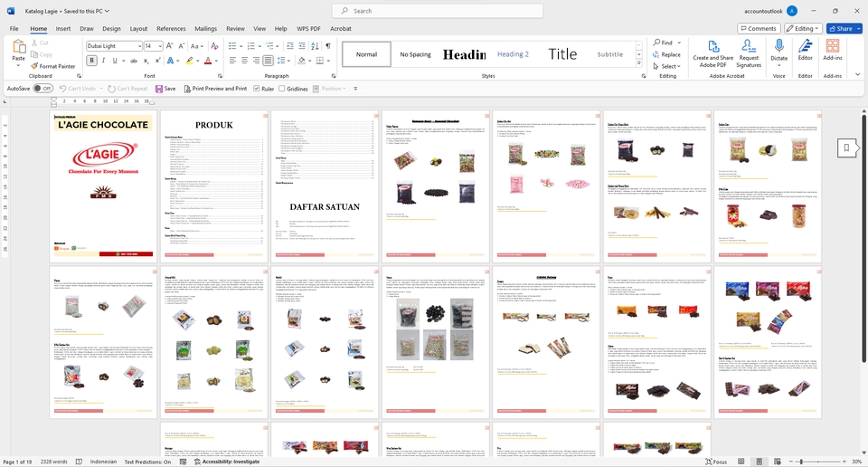Image resolution: width=868 pixels, height=467 pixels.
Task: Save document from quick access toolbar
Action: coord(165,89)
